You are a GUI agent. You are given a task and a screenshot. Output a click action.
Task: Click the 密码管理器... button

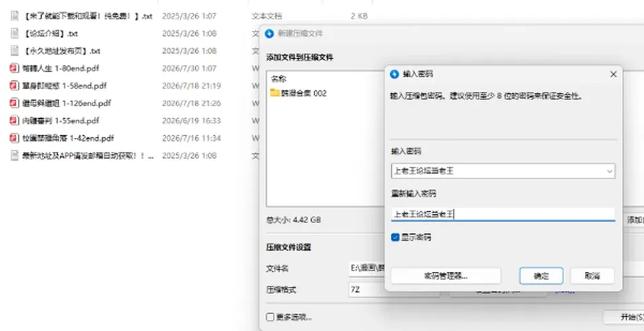[x=445, y=276]
